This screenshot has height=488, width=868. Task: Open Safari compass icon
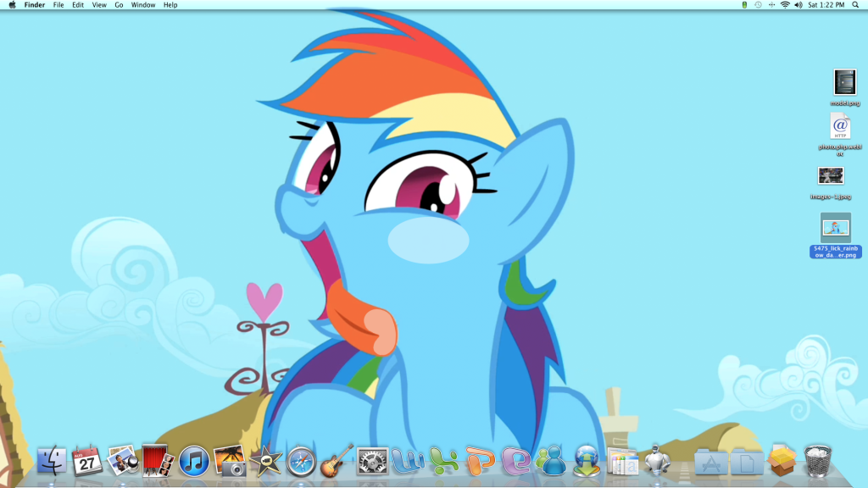pos(301,462)
